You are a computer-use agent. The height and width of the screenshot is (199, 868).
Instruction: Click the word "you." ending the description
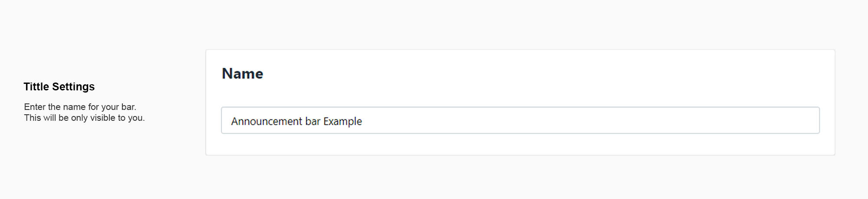(x=136, y=118)
